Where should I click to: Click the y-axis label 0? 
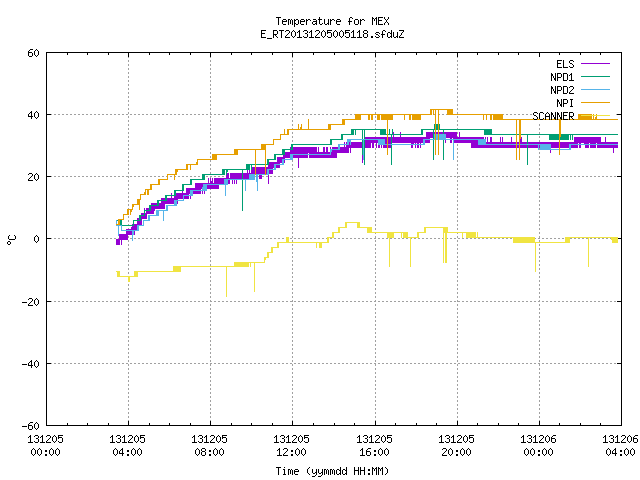[36, 239]
